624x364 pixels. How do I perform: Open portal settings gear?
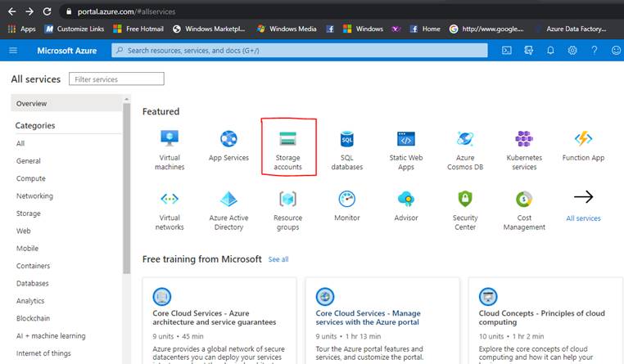572,51
